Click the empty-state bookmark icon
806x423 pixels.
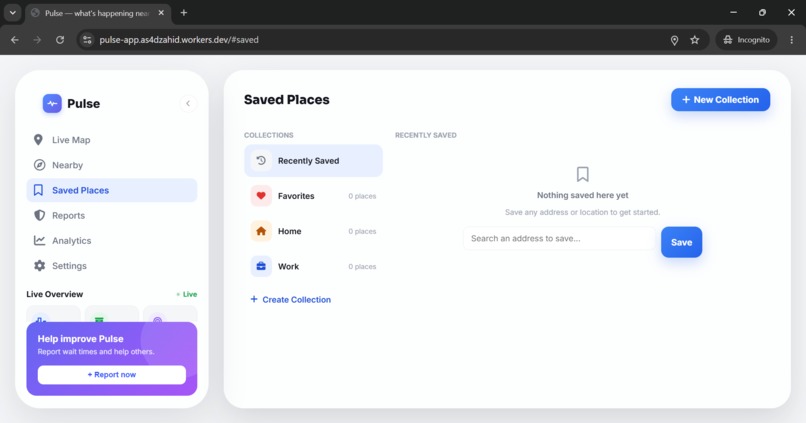pyautogui.click(x=582, y=174)
